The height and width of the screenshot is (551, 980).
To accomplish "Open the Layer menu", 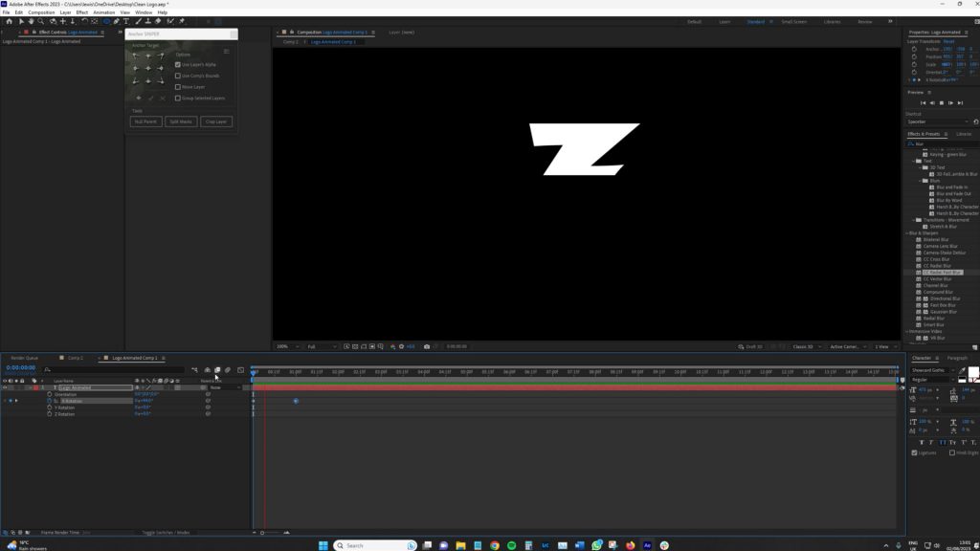I will click(65, 12).
